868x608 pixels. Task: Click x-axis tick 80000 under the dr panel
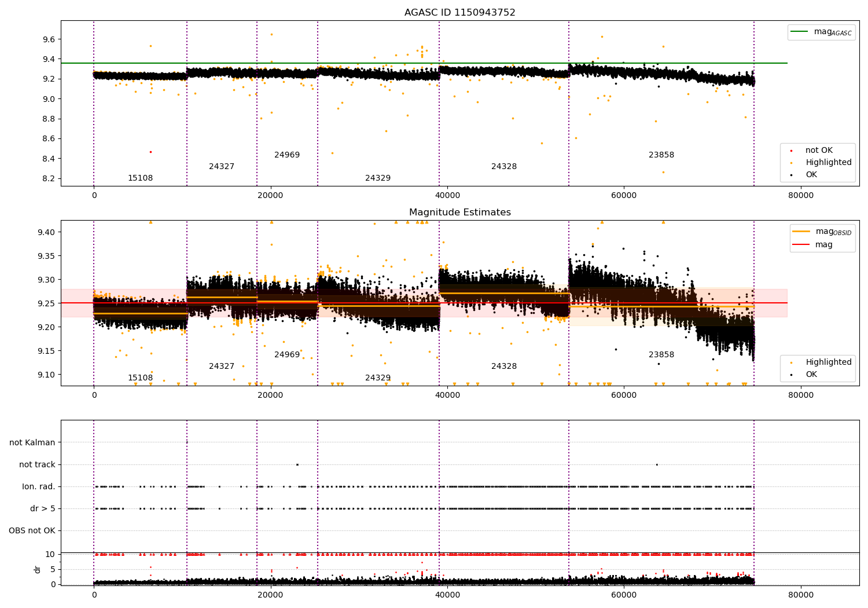point(801,595)
